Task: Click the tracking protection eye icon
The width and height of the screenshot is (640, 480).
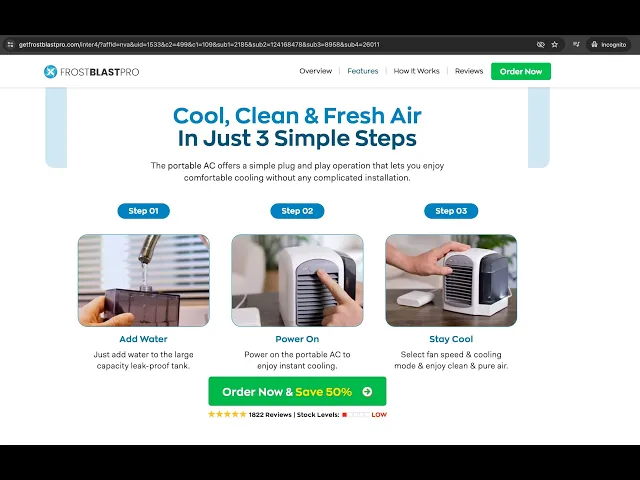Action: click(x=540, y=44)
